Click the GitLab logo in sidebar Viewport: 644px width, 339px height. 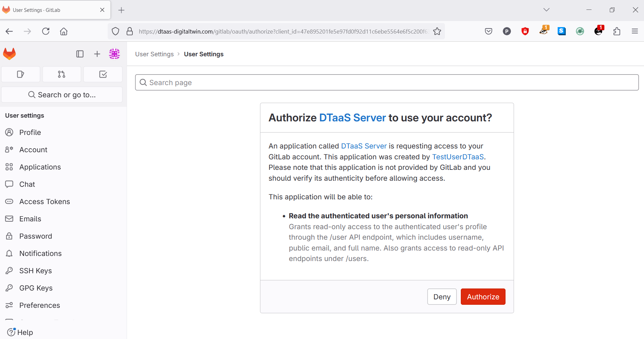point(9,54)
